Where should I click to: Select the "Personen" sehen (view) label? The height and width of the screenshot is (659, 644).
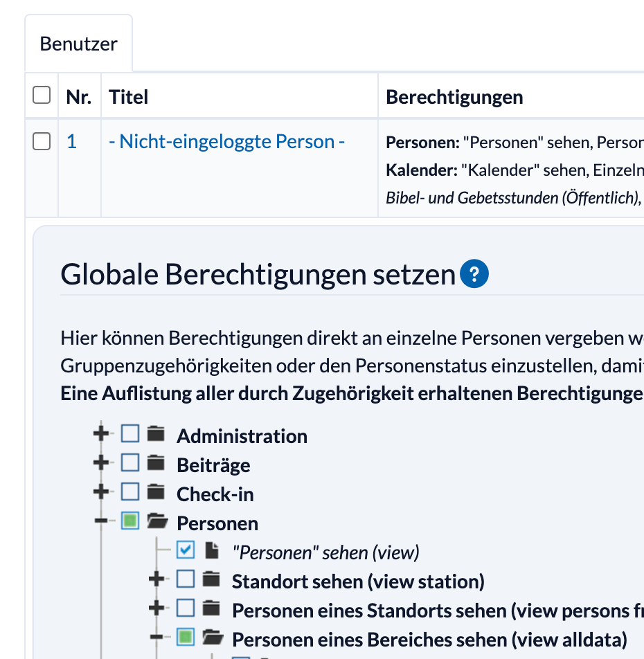click(x=325, y=552)
